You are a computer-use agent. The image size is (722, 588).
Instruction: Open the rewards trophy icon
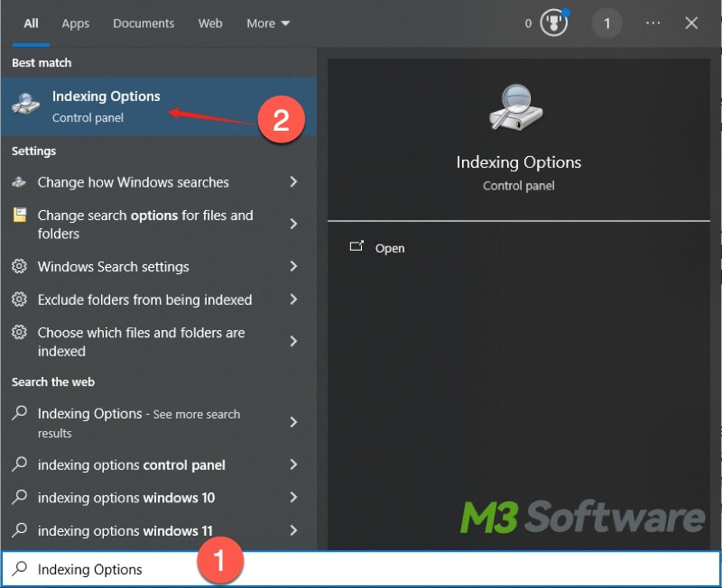coord(553,23)
